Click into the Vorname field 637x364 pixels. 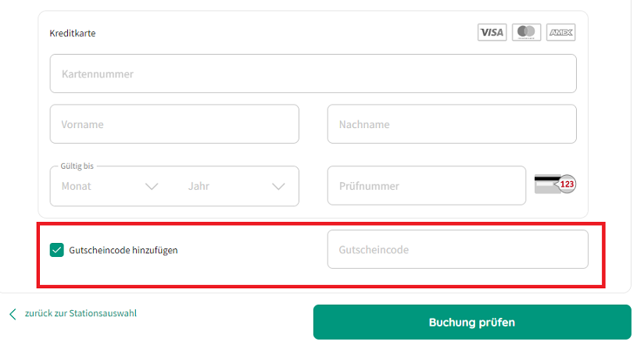coord(174,124)
